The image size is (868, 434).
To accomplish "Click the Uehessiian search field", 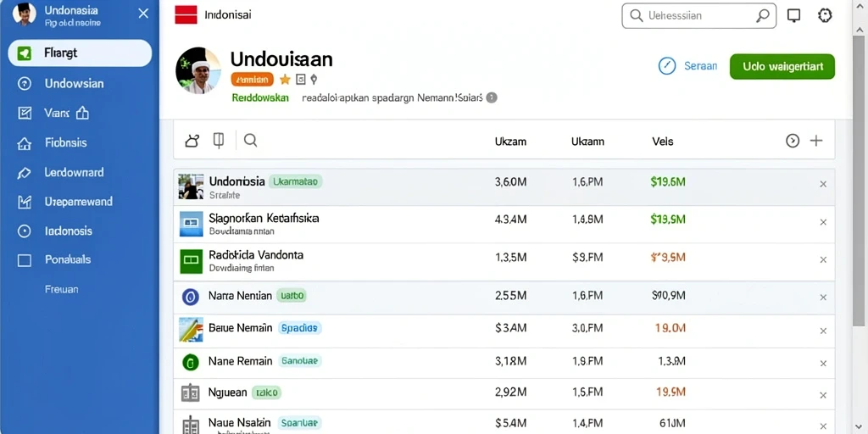I will 698,15.
